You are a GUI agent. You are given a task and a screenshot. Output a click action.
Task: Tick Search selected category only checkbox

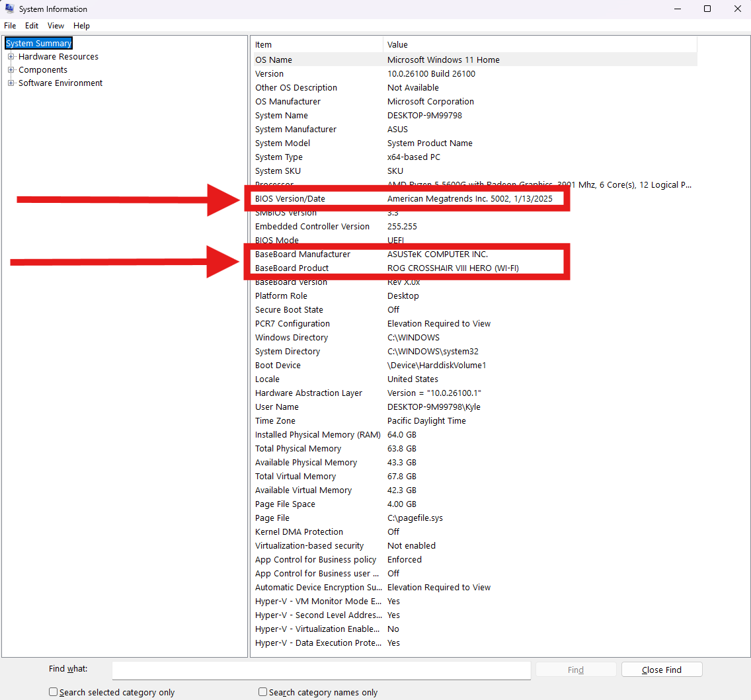coord(53,692)
